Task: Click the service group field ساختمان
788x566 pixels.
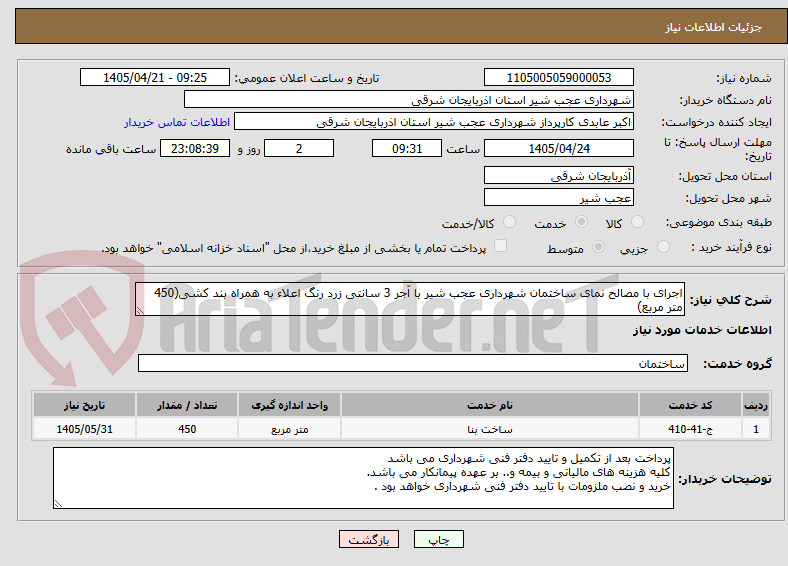Action: pos(413,363)
